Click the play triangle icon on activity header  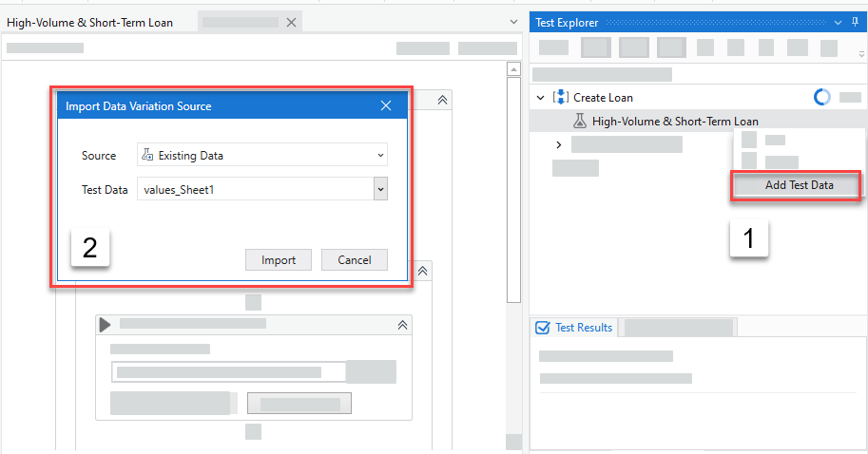[106, 324]
